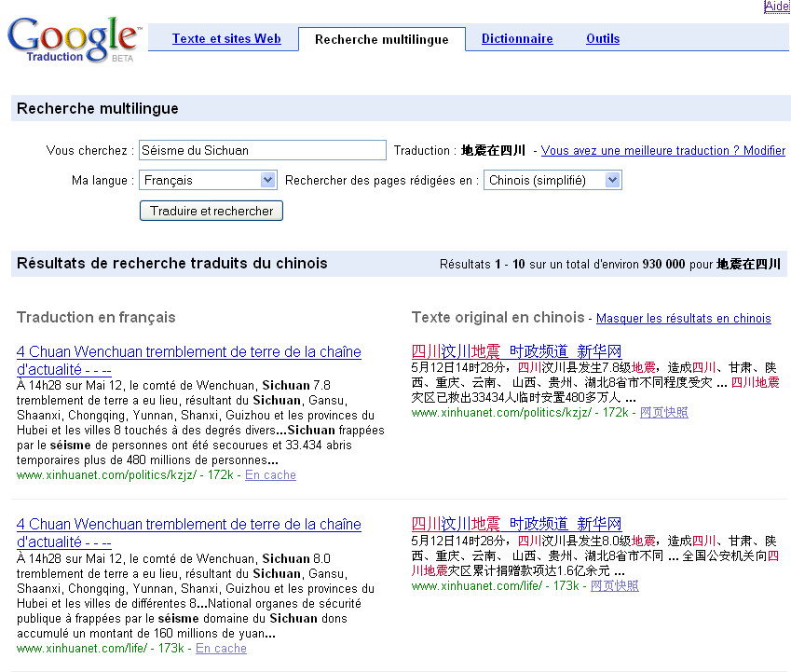The image size is (791, 672).
Task: Open first French result title about Wenchuan
Action: coord(189,360)
